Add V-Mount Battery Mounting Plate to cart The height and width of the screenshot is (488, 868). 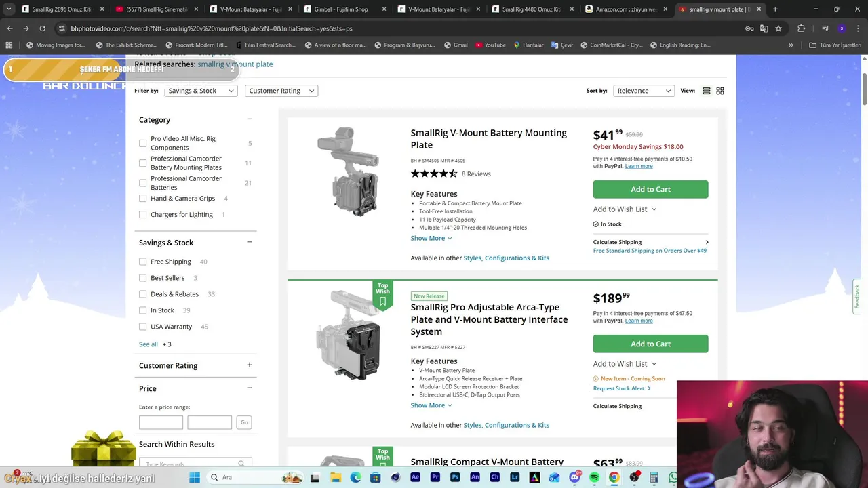pos(650,189)
